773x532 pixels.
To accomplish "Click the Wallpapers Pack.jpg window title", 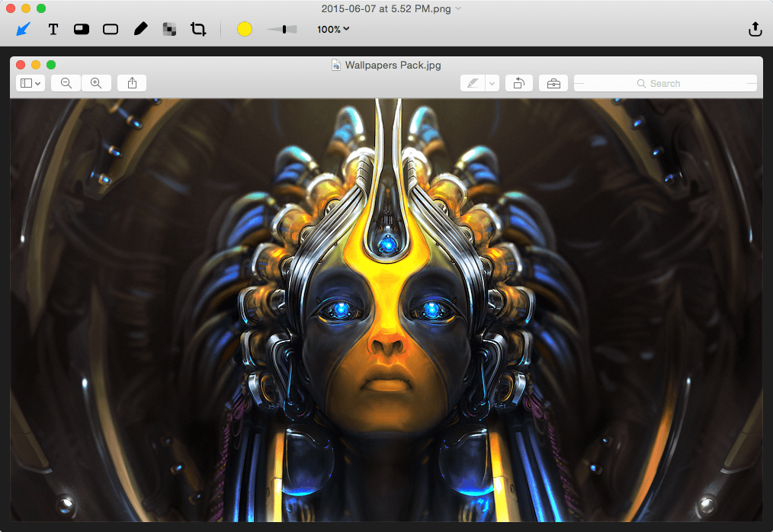I will click(393, 65).
